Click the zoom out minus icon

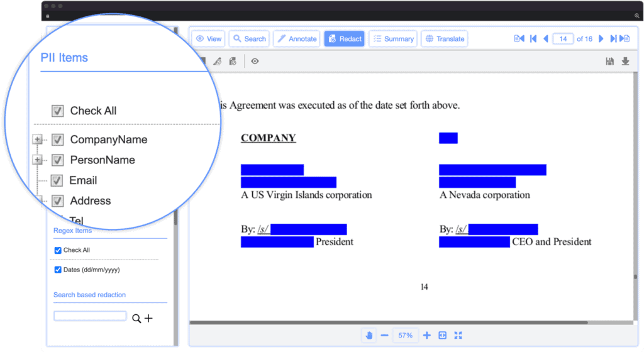coord(384,336)
